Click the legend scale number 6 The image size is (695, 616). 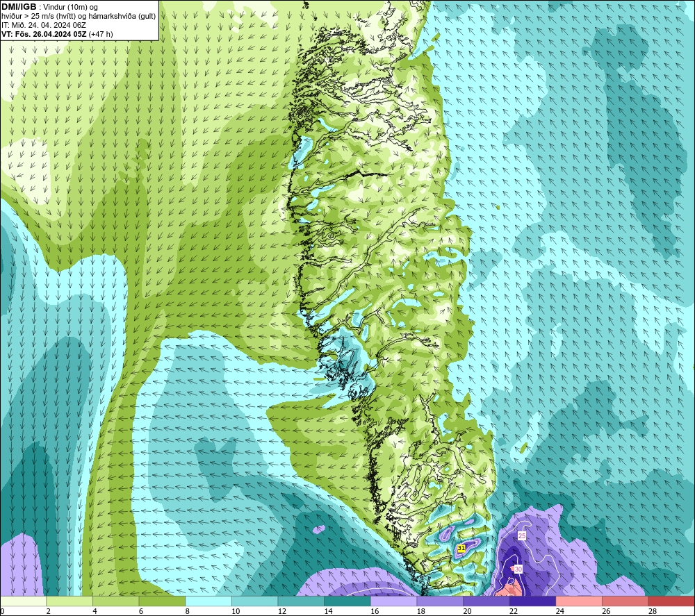[141, 612]
